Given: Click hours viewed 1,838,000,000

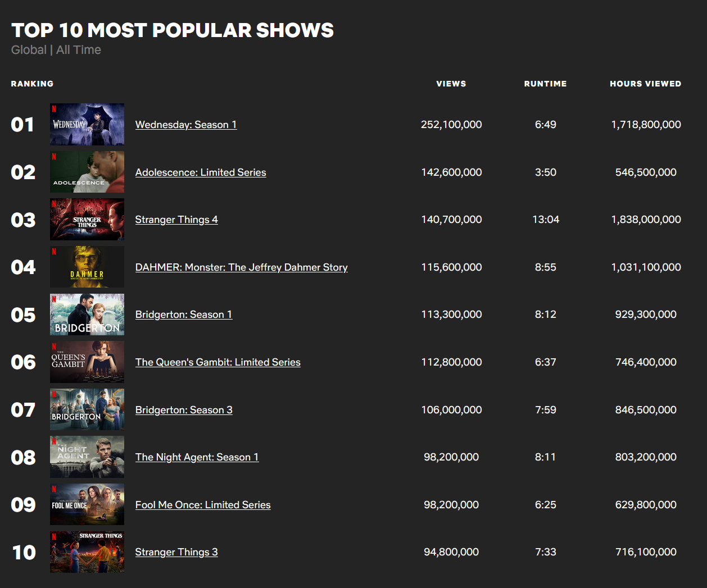Looking at the screenshot, I should tap(646, 220).
